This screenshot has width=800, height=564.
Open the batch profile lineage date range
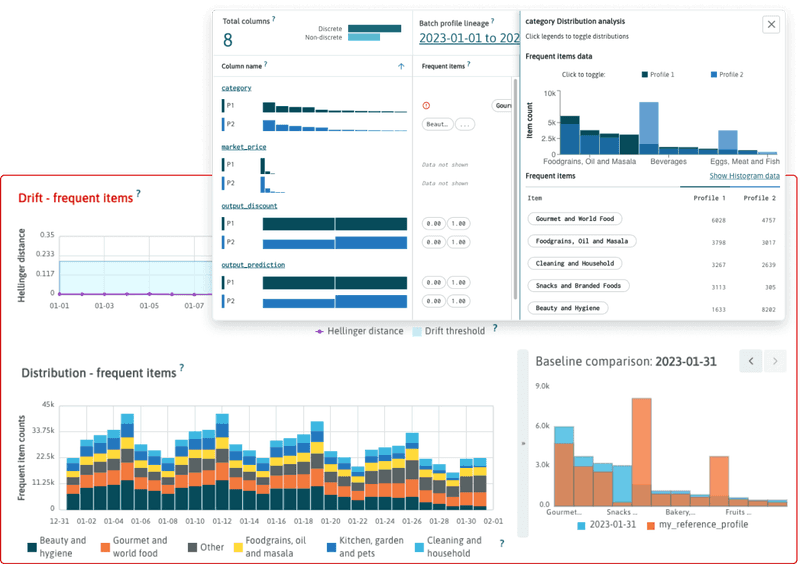pos(468,38)
